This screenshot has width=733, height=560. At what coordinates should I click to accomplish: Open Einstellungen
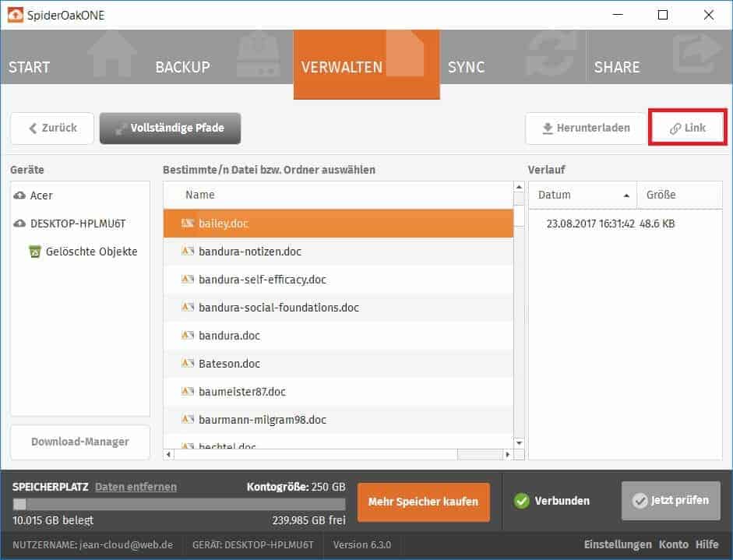click(618, 544)
